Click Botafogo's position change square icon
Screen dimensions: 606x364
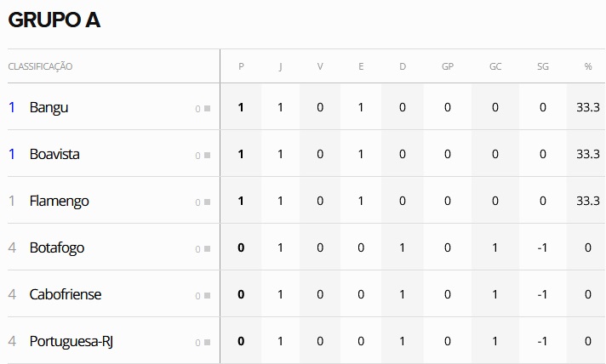[206, 249]
